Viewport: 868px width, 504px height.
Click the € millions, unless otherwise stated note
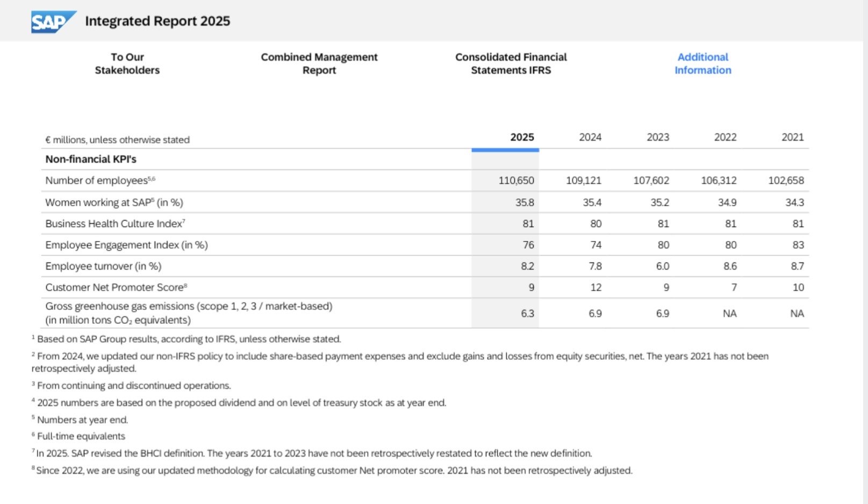point(117,140)
